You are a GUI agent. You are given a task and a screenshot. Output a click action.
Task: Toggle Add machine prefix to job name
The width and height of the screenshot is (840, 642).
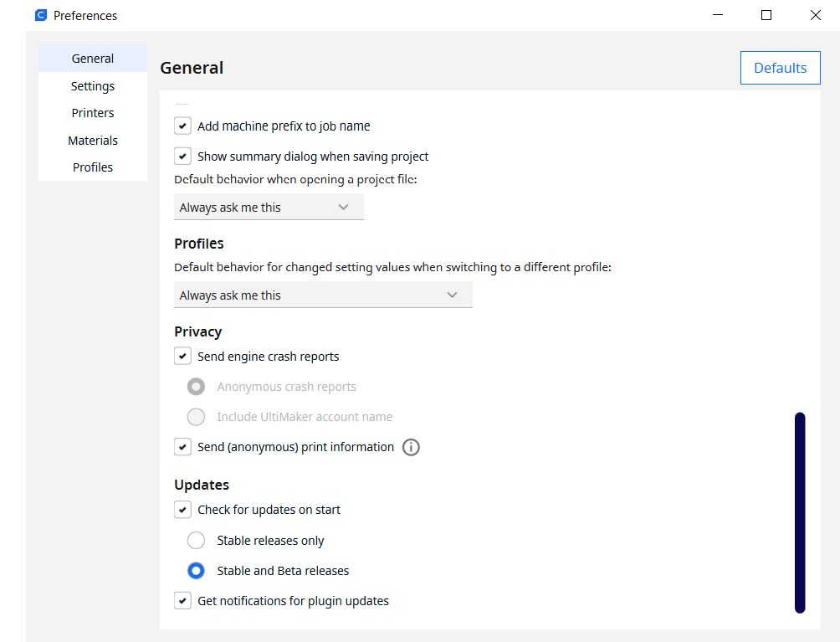pos(182,126)
